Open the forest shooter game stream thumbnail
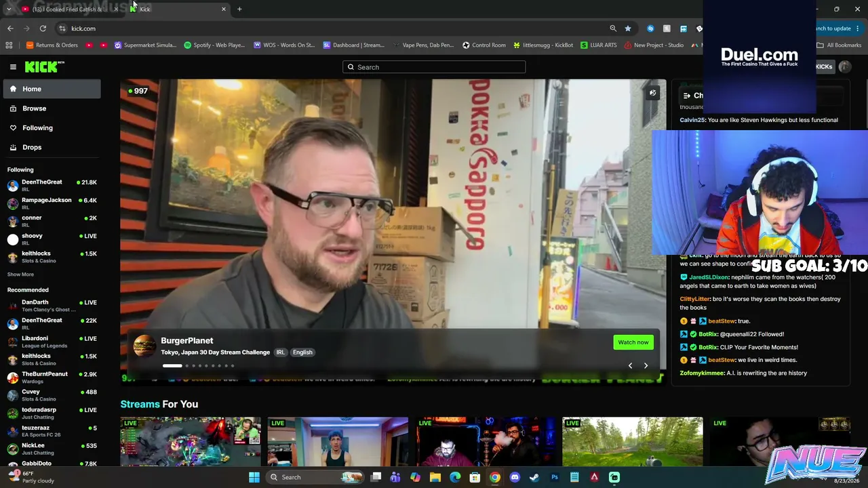This screenshot has width=868, height=488. [633, 441]
